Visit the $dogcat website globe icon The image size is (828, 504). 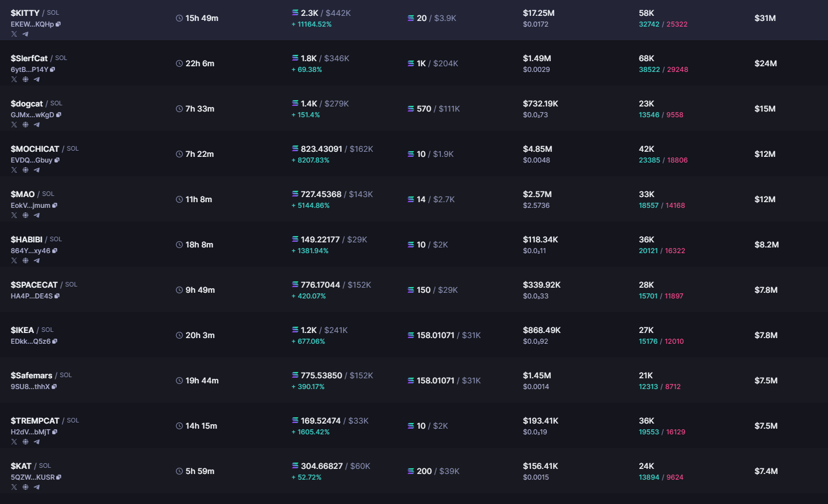point(26,125)
